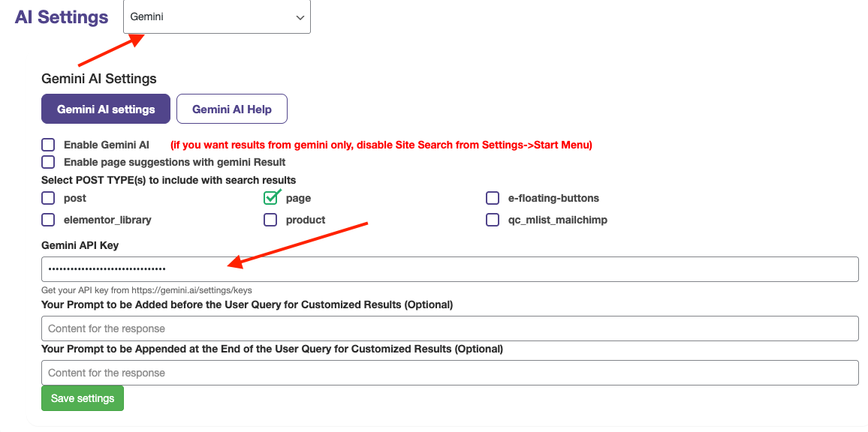Save settings with the green button
Screen dimensions: 868x432
point(83,398)
